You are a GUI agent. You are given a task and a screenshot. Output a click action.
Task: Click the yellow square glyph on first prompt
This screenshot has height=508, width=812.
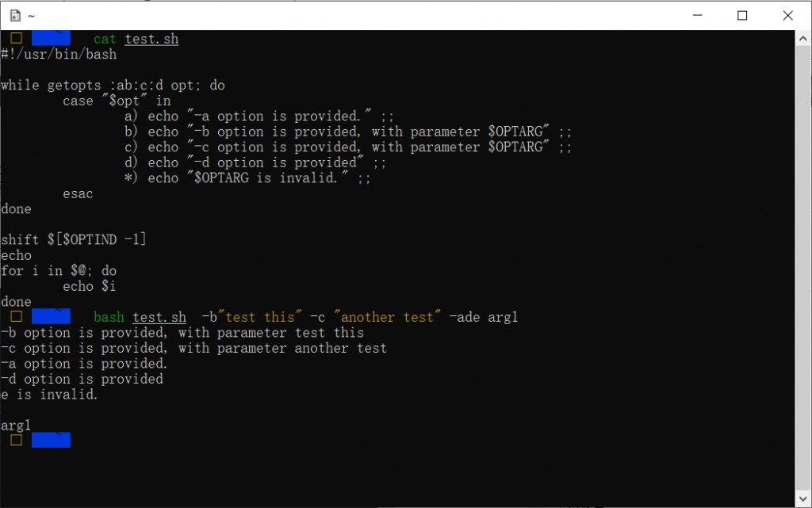click(x=16, y=38)
